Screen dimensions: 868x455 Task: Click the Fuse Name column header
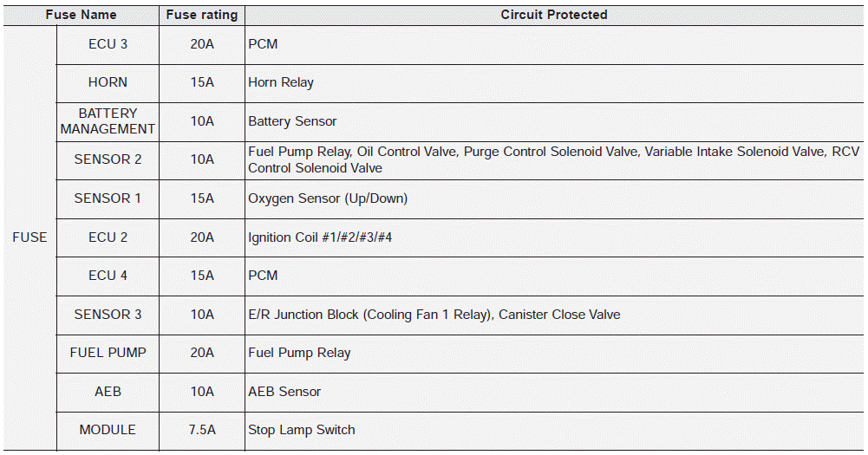[81, 15]
